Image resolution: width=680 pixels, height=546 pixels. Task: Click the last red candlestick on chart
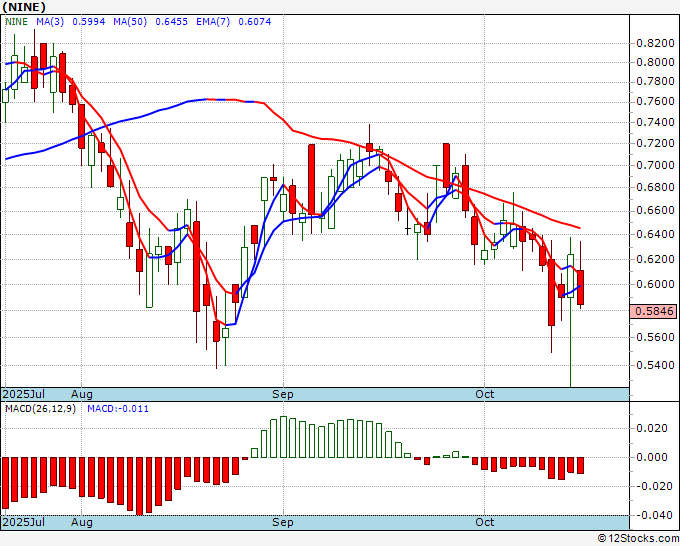click(x=580, y=287)
